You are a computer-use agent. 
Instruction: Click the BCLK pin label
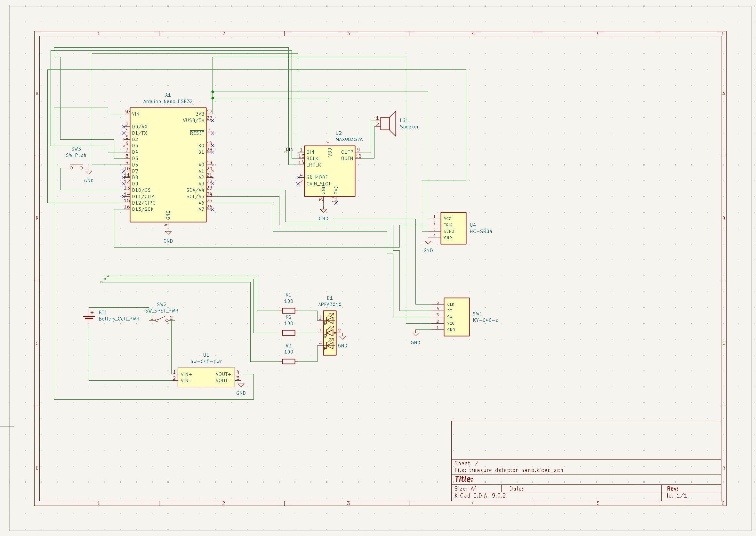click(x=312, y=158)
